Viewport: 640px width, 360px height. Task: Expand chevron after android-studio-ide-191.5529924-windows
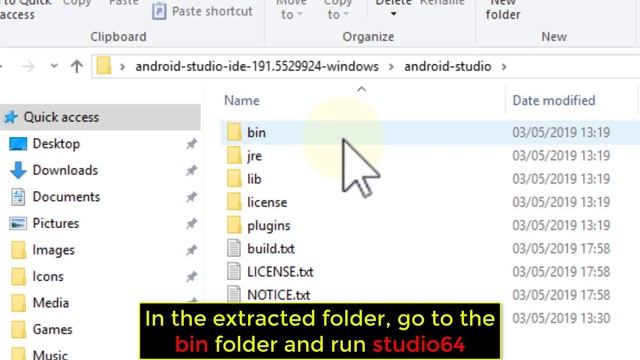391,67
